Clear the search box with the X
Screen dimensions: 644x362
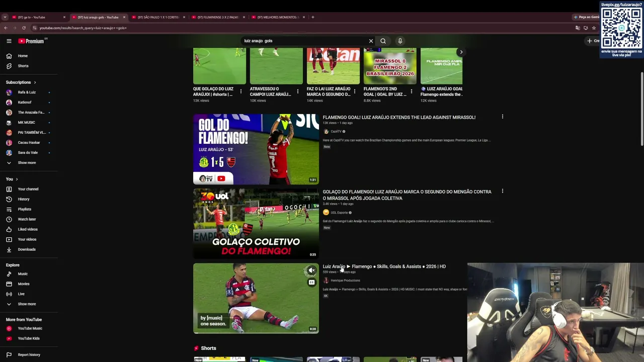[371, 41]
